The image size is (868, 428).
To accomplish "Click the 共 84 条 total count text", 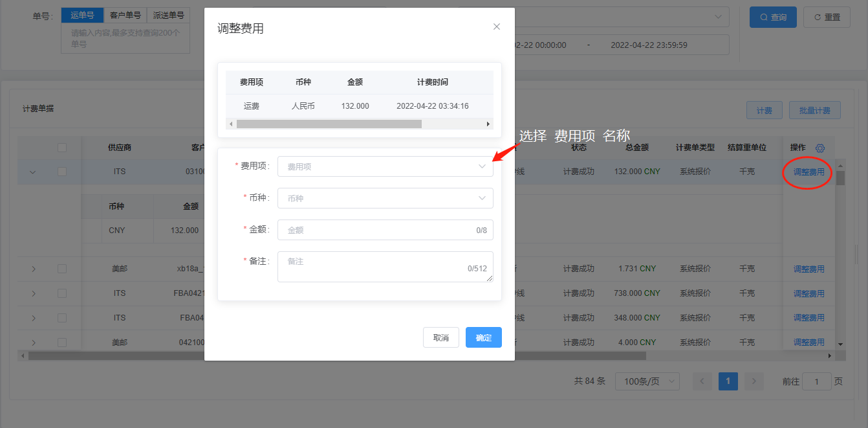I will [x=590, y=381].
